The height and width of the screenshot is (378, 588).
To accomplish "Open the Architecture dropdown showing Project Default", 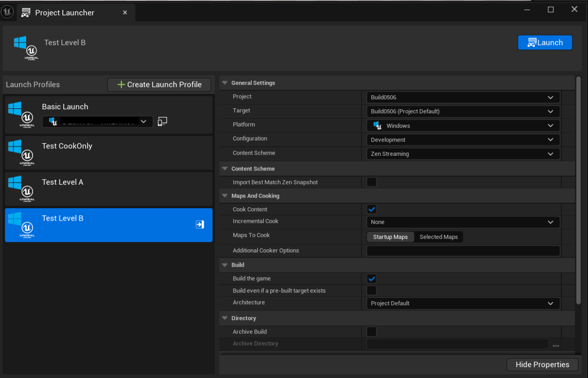I will (x=463, y=303).
